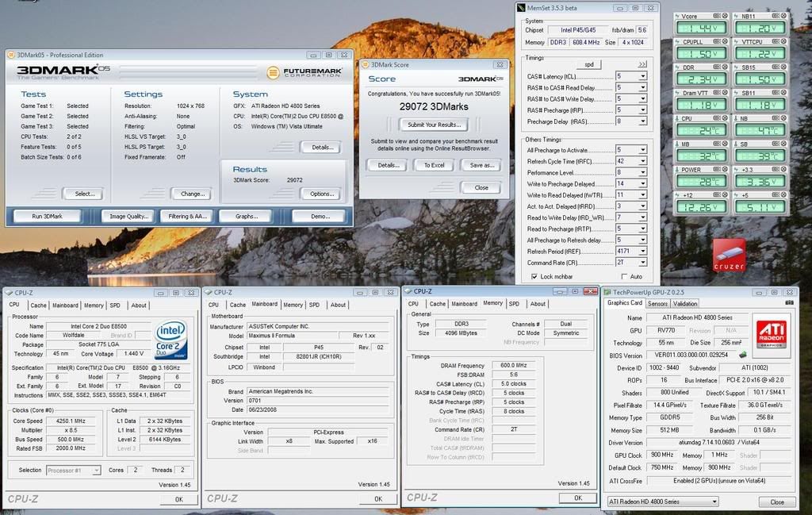Open the RAS# to CAS# Read Delay dropdown
This screenshot has width=812, height=515.
[642, 87]
